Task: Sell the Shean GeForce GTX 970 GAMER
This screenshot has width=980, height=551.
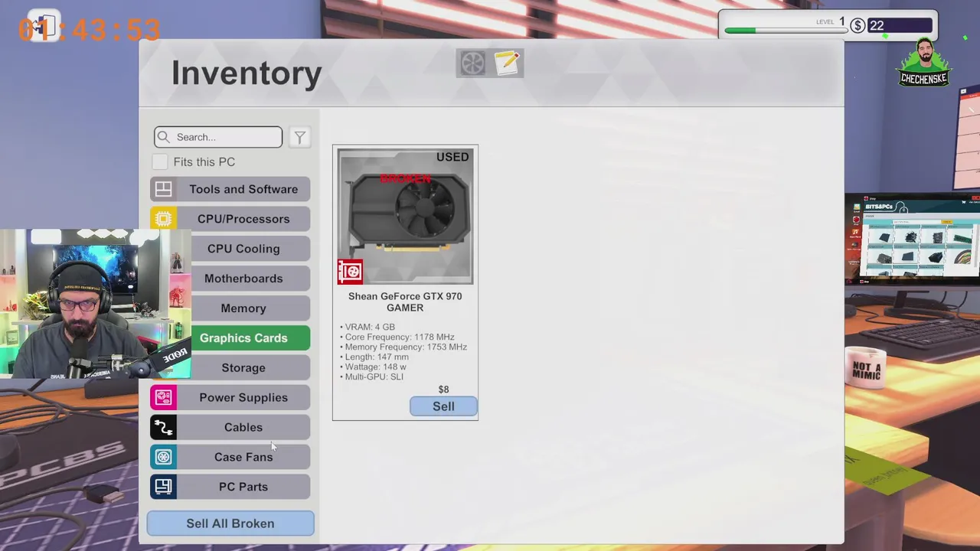Action: [x=443, y=406]
